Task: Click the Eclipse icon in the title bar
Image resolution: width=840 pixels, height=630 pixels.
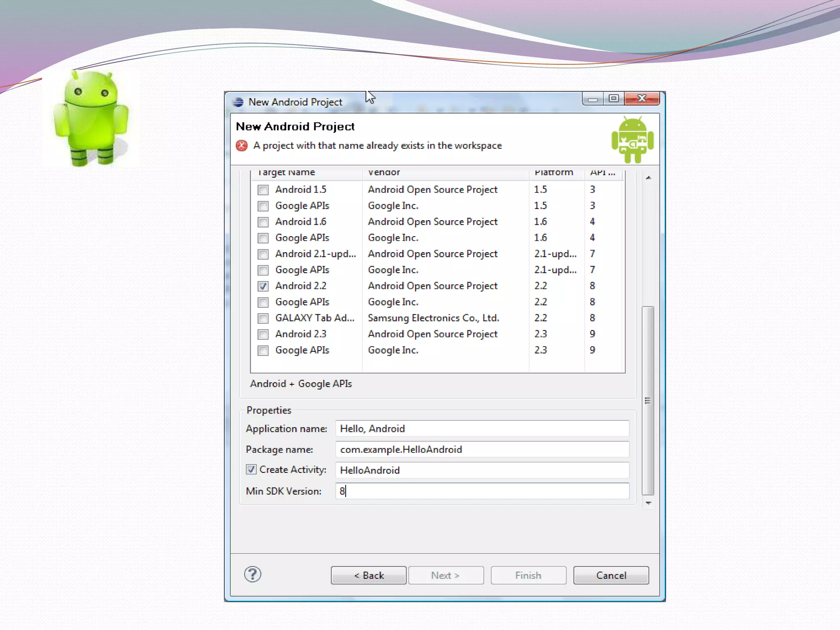Action: tap(238, 102)
